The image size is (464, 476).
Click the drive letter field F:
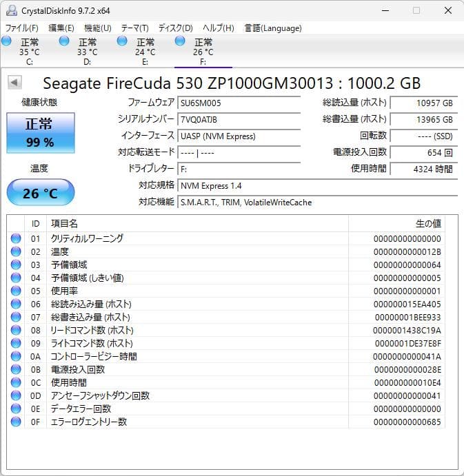(x=239, y=169)
